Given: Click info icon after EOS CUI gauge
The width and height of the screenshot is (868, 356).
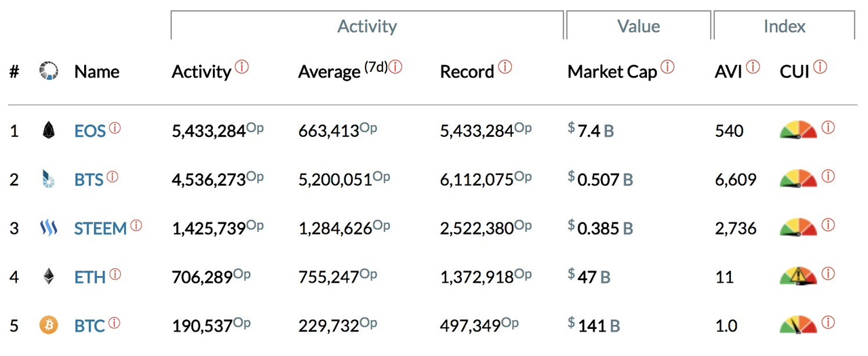Looking at the screenshot, I should 828,127.
